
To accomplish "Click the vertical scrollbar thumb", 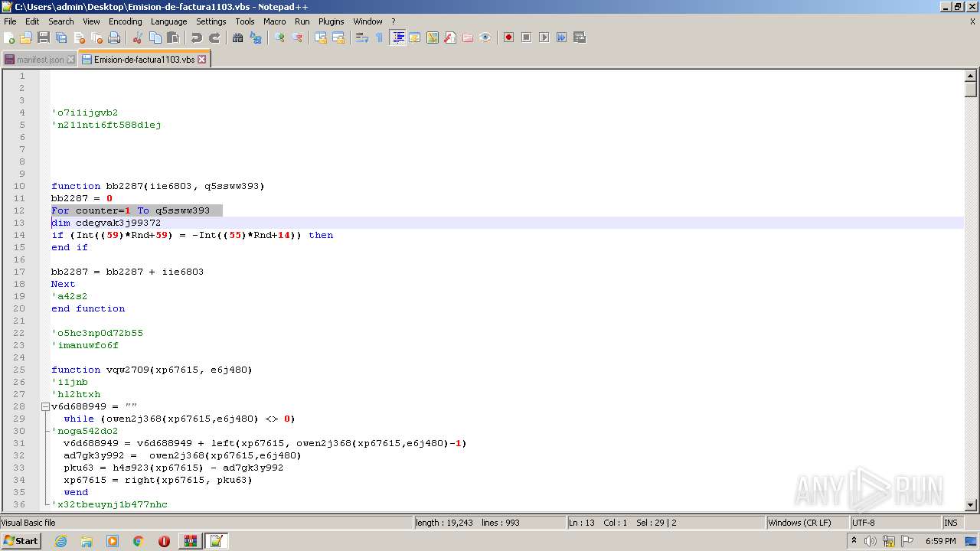I will [x=971, y=90].
